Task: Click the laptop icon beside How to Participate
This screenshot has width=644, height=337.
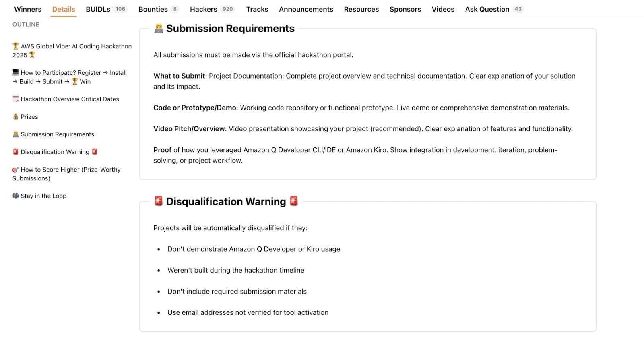Action: (x=16, y=72)
